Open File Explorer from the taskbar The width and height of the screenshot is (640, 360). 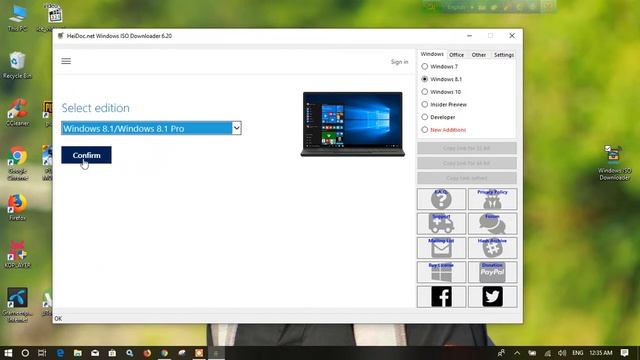point(78,353)
